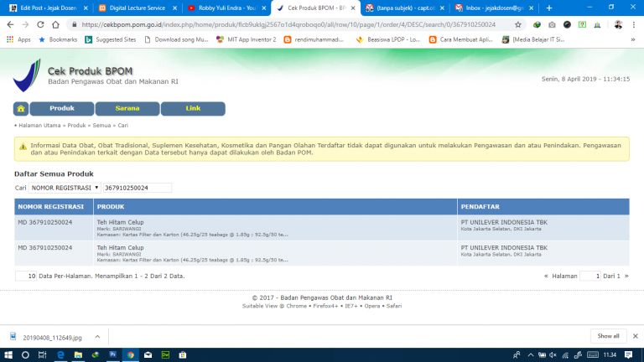Open Task View on the taskbar
The image size is (644, 362).
[x=42, y=354]
